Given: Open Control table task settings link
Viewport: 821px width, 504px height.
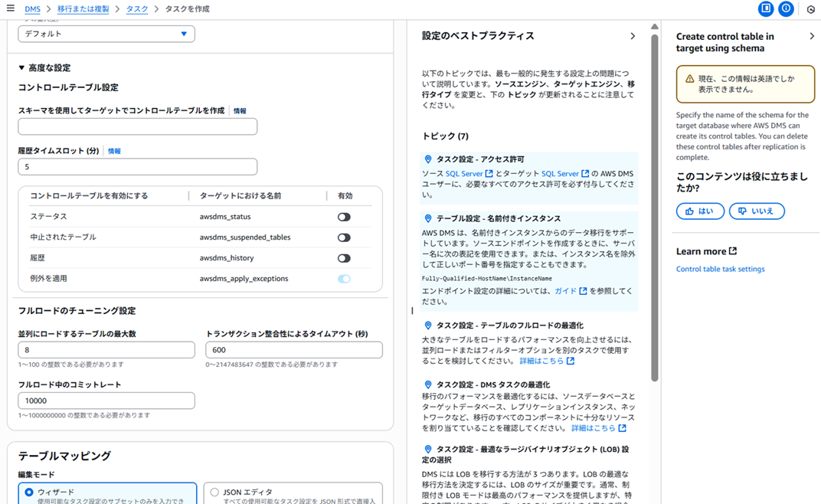Looking at the screenshot, I should click(x=720, y=269).
